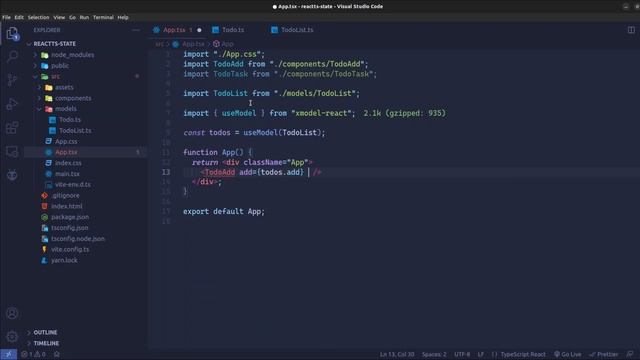
Task: Open package.json in the explorer
Action: point(70,217)
